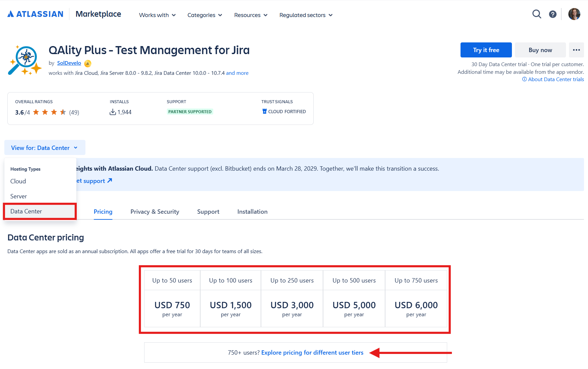Click the SolDevelo partner badge icon
This screenshot has height=369, width=588.
(88, 63)
